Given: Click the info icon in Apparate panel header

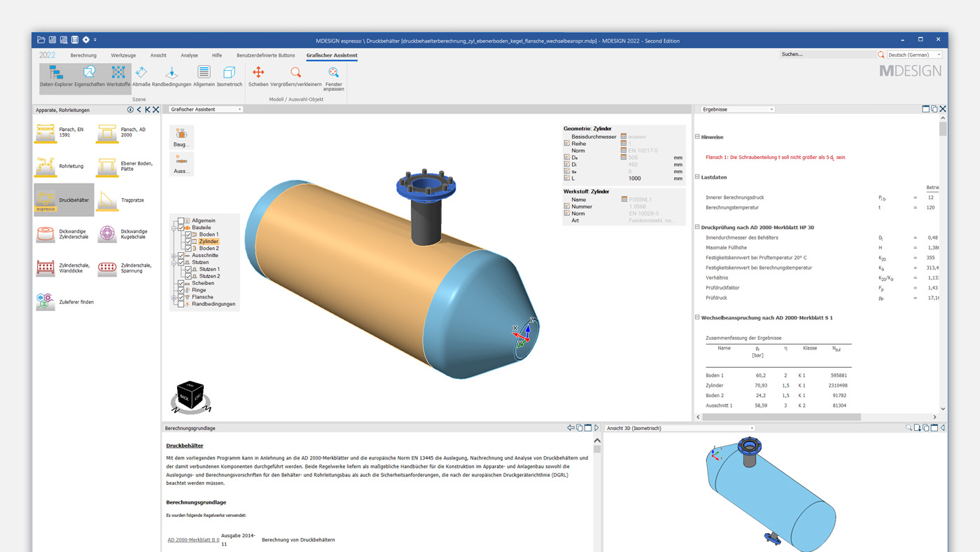Looking at the screenshot, I should [130, 110].
